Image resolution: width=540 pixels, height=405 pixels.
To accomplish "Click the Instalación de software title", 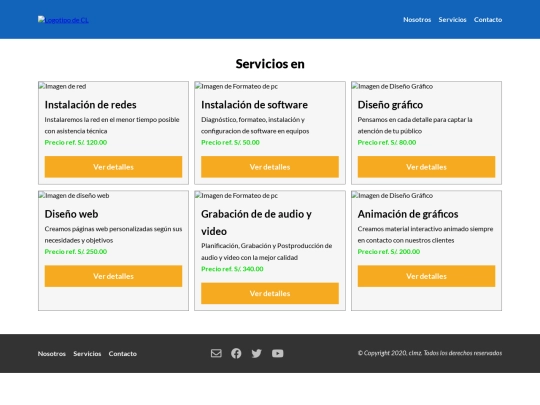I will click(255, 105).
